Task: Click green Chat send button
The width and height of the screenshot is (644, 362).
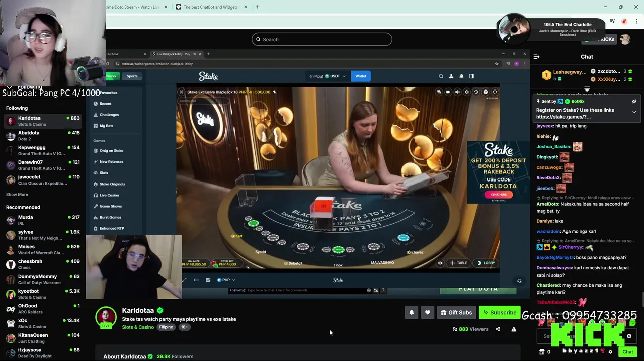Action: 627,352
